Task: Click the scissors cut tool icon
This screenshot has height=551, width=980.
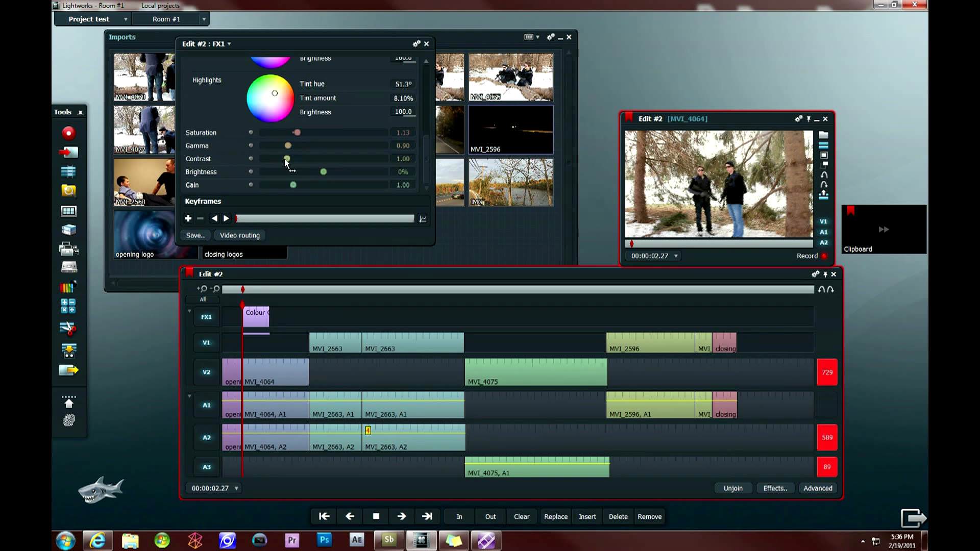Action: click(x=68, y=329)
